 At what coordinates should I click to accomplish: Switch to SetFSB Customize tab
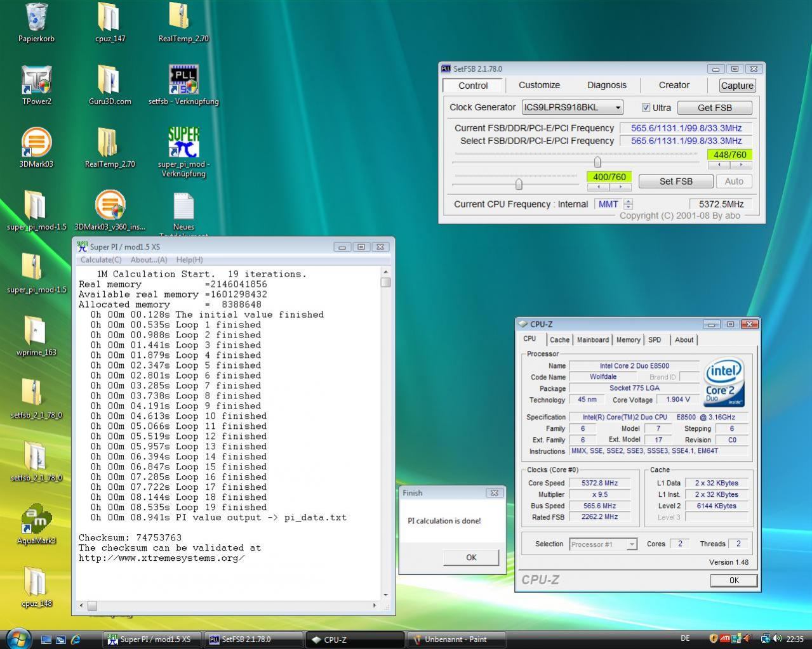(539, 85)
